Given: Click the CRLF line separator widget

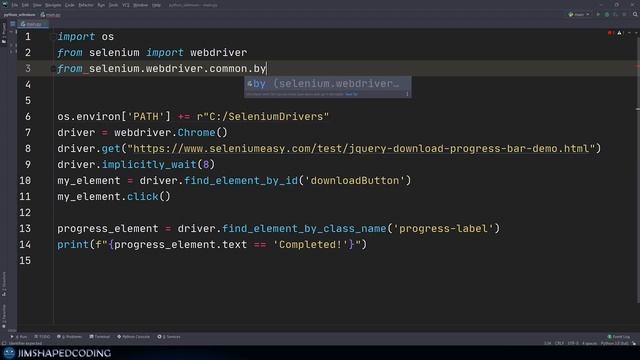Looking at the screenshot, I should coord(559,343).
